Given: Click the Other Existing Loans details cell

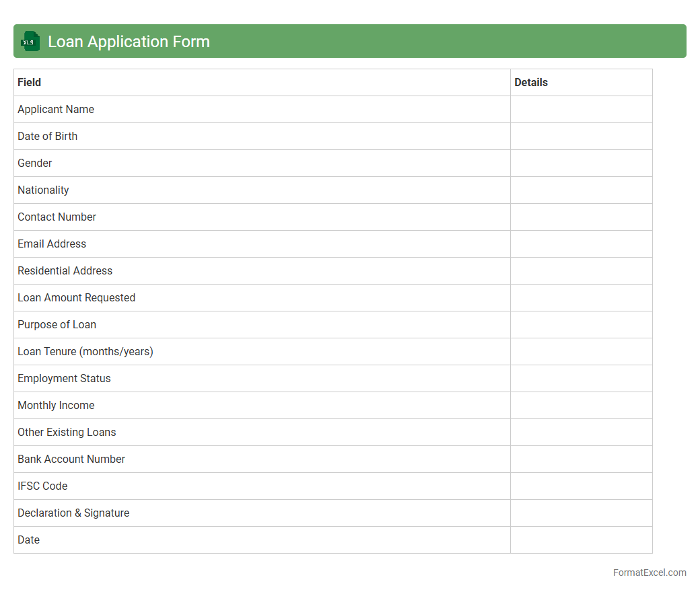Looking at the screenshot, I should (x=581, y=433).
